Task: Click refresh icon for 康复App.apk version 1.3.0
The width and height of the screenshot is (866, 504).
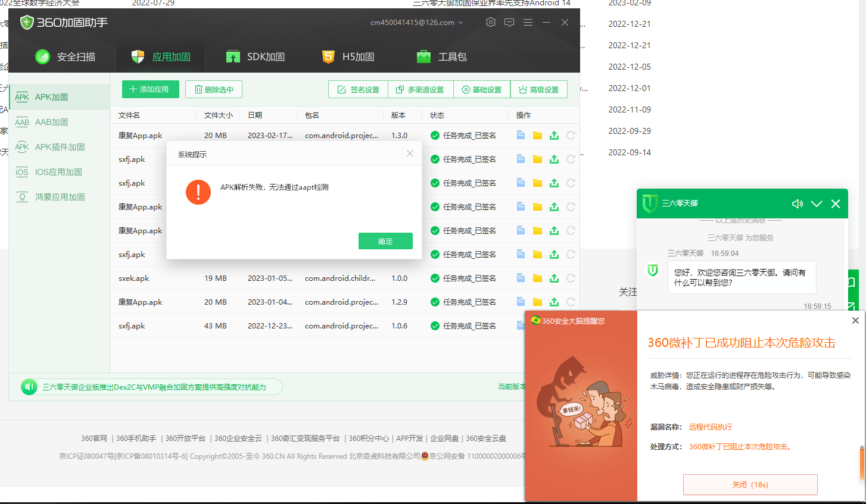Action: pyautogui.click(x=571, y=135)
